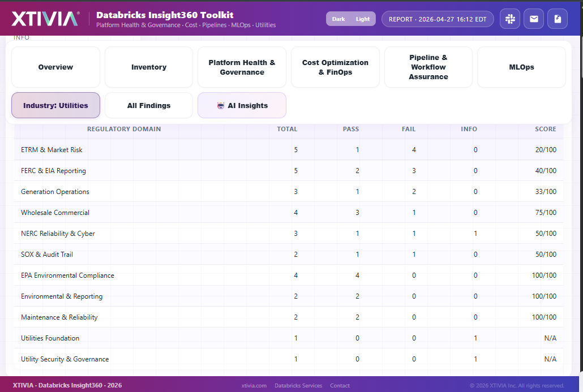Viewport: 583px width, 392px height.
Task: Select the FERC & EIA Reporting row
Action: click(289, 171)
